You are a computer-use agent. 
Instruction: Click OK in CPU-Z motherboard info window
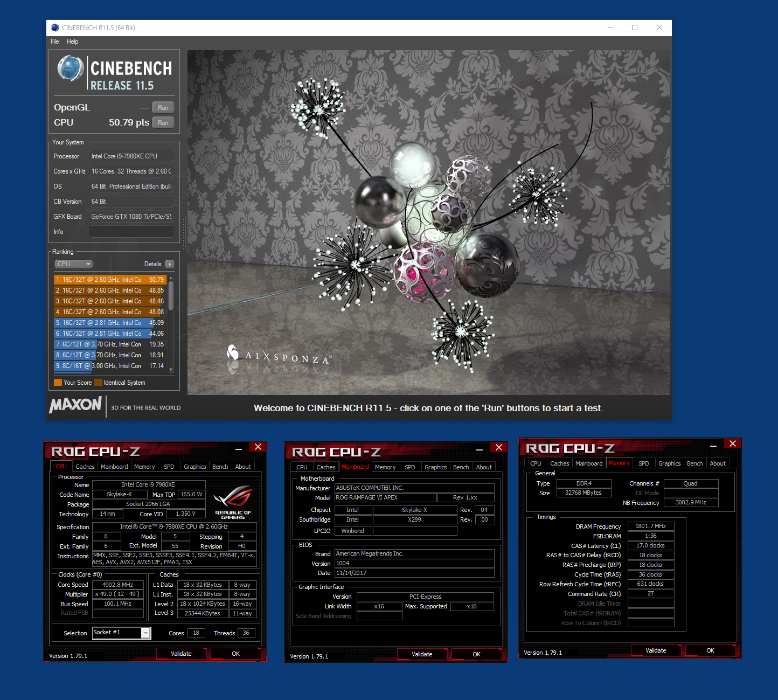tap(476, 654)
